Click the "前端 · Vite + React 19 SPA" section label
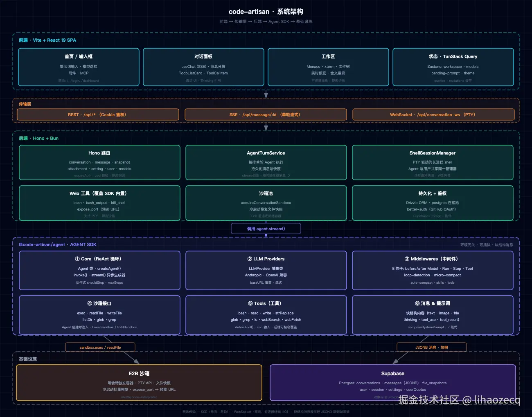The width and height of the screenshot is (532, 417). click(47, 40)
